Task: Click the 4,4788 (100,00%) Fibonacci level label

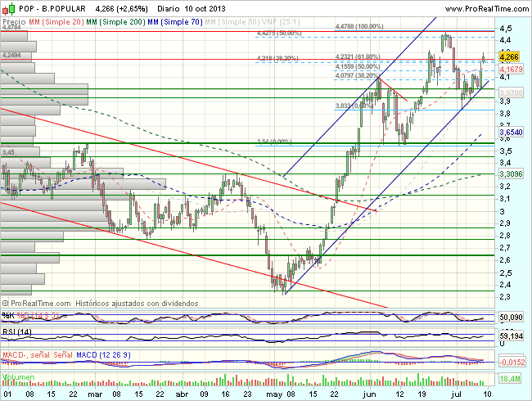Action: (359, 26)
